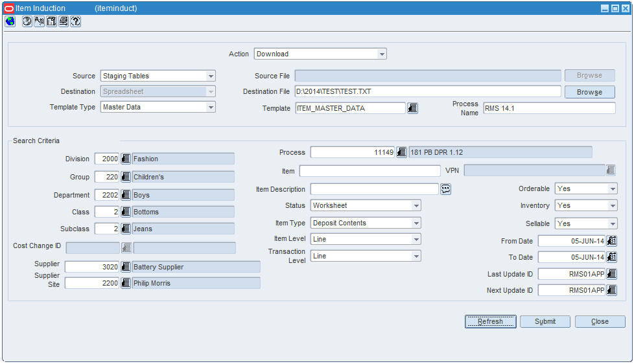634x364 pixels.
Task: Open the Department list of values icon
Action: point(126,195)
